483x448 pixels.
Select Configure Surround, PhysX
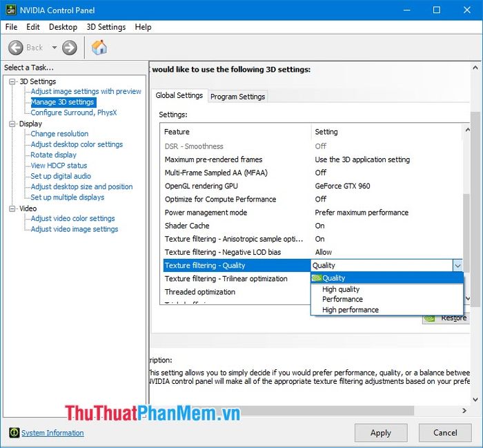pos(74,113)
